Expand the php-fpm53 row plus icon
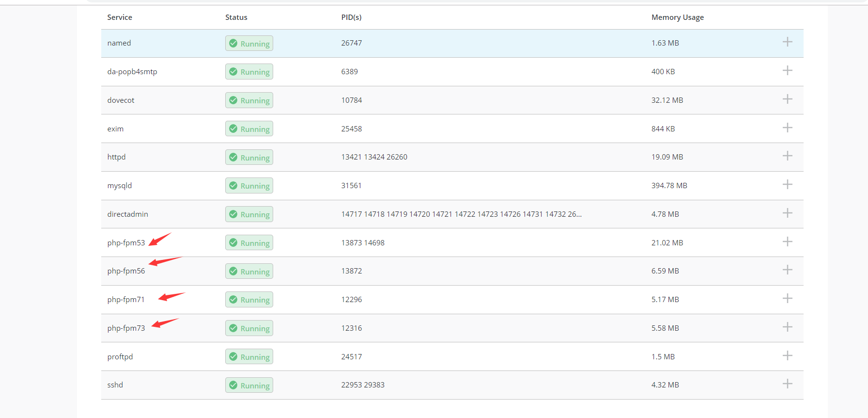The width and height of the screenshot is (868, 418). (788, 242)
